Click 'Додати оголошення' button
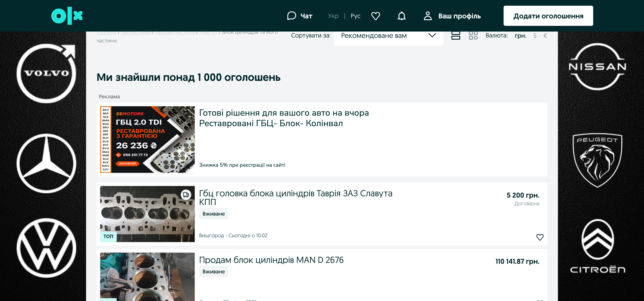Viewport: 644px width, 301px height. tap(548, 16)
